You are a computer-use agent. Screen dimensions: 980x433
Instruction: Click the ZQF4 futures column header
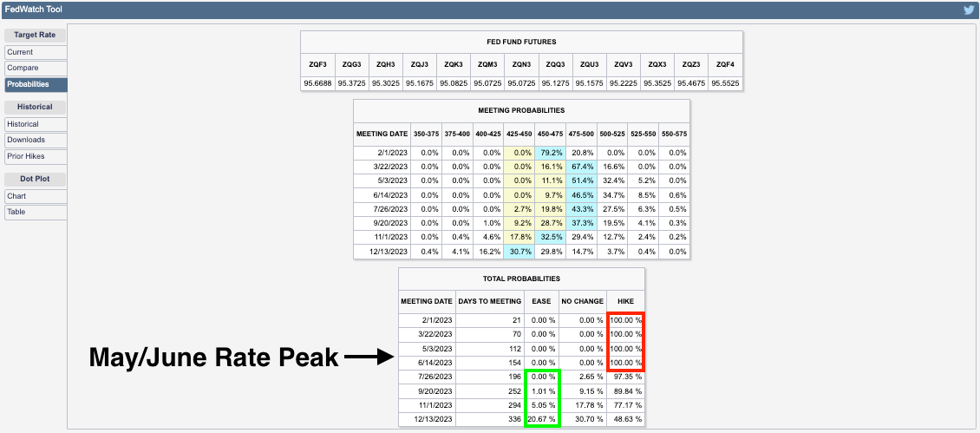[x=725, y=64]
